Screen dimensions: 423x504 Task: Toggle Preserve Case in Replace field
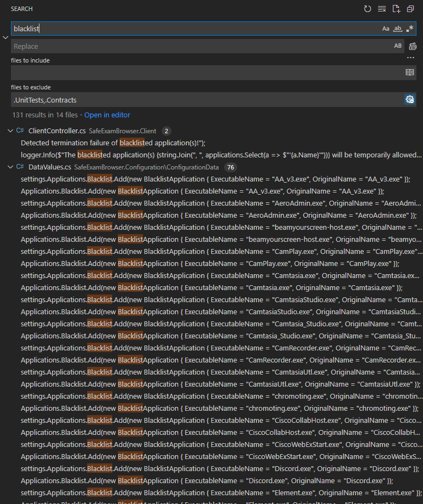tap(398, 46)
